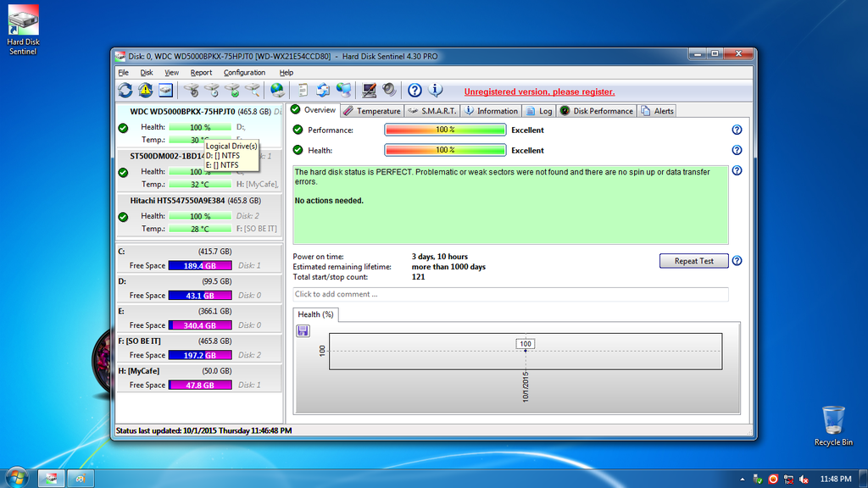Switch to the Temperature tab
The width and height of the screenshot is (868, 488).
tap(371, 111)
